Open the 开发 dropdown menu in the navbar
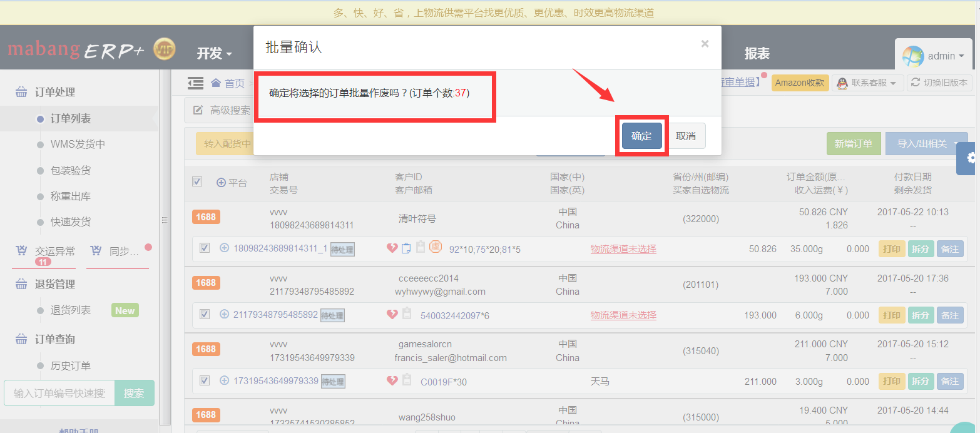This screenshot has width=980, height=433. (x=215, y=54)
